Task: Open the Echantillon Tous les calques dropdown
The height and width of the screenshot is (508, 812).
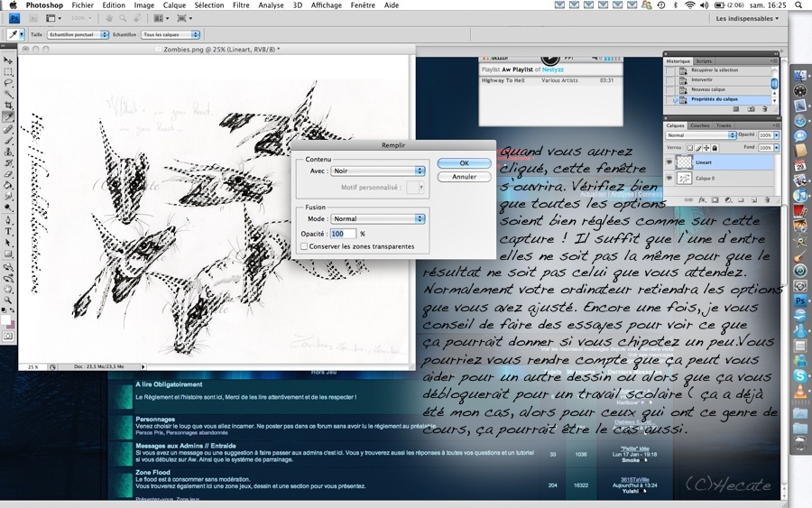Action: [171, 34]
